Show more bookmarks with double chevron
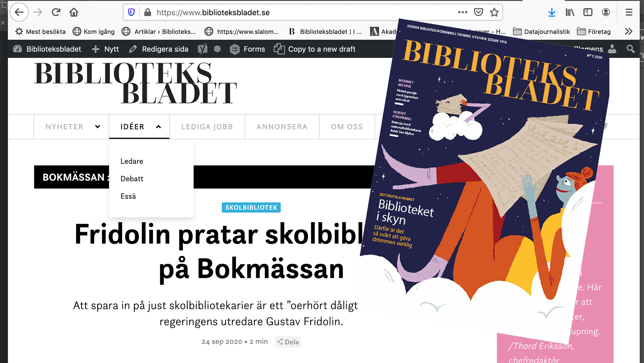Screen dimensions: 644x363 (628, 31)
